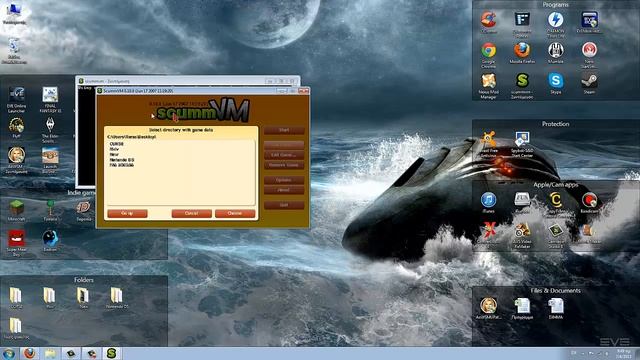Image resolution: width=640 pixels, height=360 pixels.
Task: Open ScummVM Options
Action: tap(284, 180)
